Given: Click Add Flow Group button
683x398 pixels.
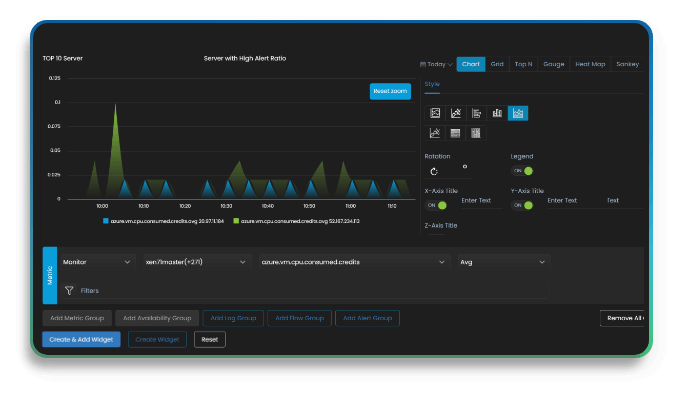Looking at the screenshot, I should (300, 318).
